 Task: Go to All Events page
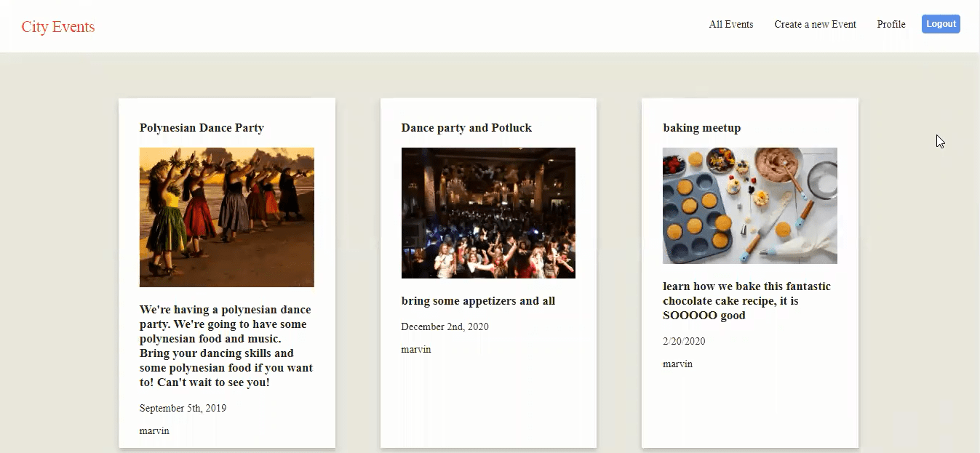point(731,24)
